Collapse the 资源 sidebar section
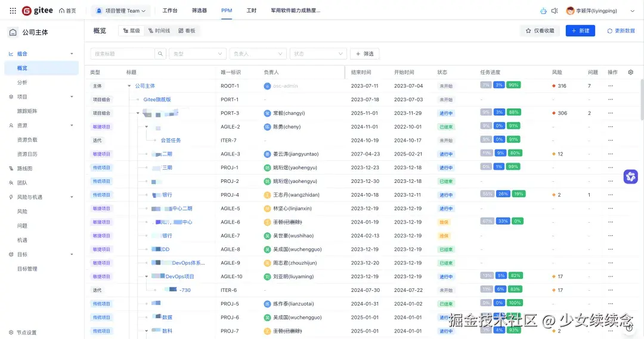Viewport: 644px width, 339px height. click(x=72, y=126)
